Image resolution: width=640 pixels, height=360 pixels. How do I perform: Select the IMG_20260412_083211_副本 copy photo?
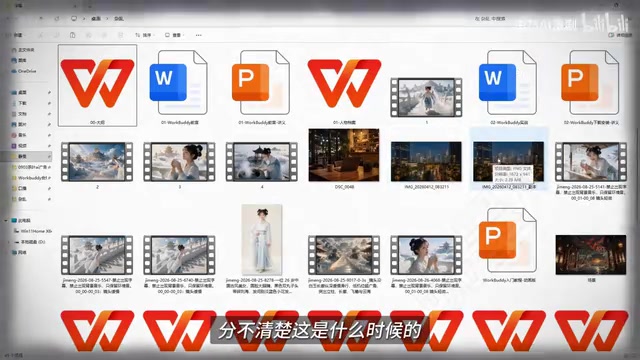(x=509, y=159)
